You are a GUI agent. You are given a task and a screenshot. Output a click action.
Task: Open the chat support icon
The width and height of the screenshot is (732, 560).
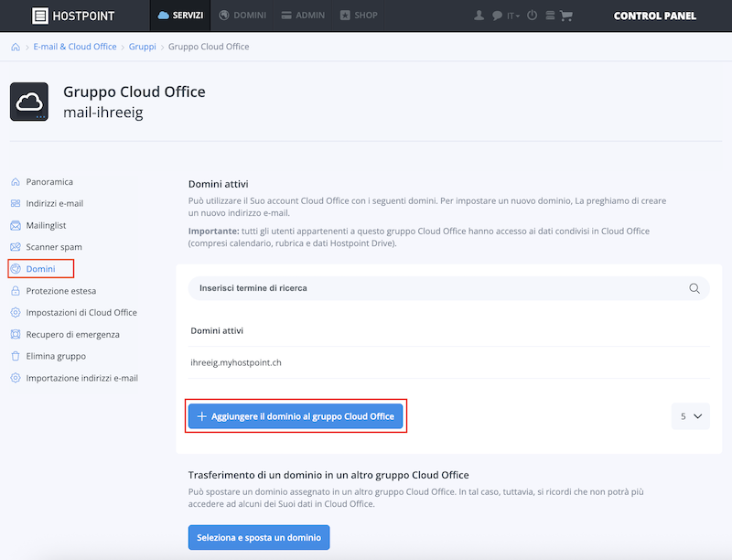pos(497,16)
